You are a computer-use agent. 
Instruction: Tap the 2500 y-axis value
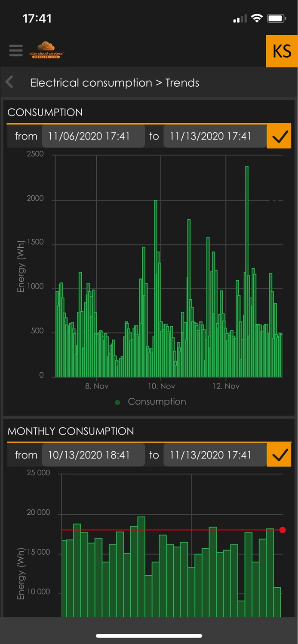click(x=35, y=154)
